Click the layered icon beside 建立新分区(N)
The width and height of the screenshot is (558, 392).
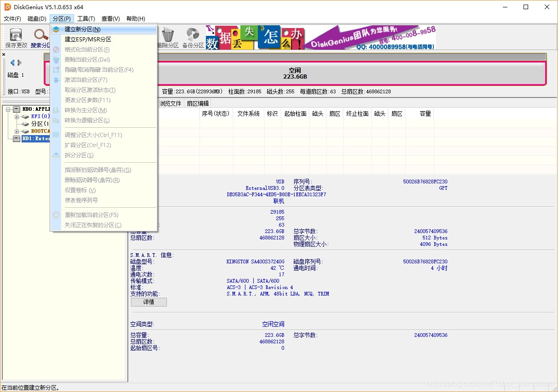point(56,29)
